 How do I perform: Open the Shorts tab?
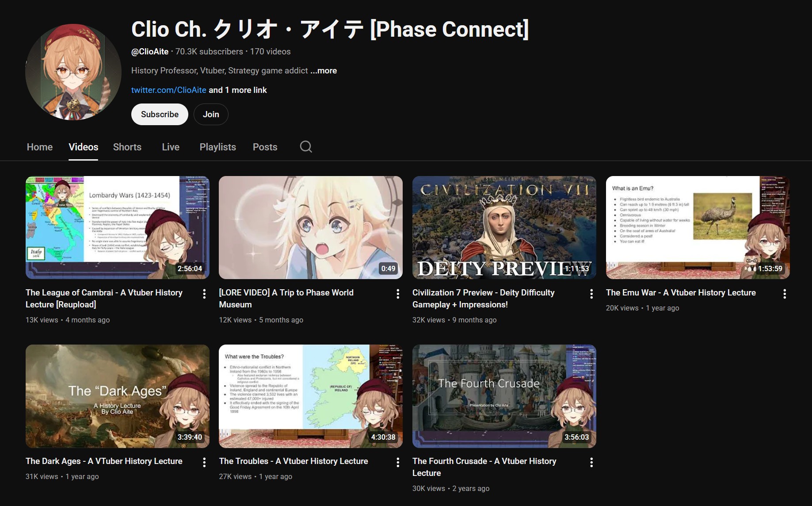tap(127, 147)
